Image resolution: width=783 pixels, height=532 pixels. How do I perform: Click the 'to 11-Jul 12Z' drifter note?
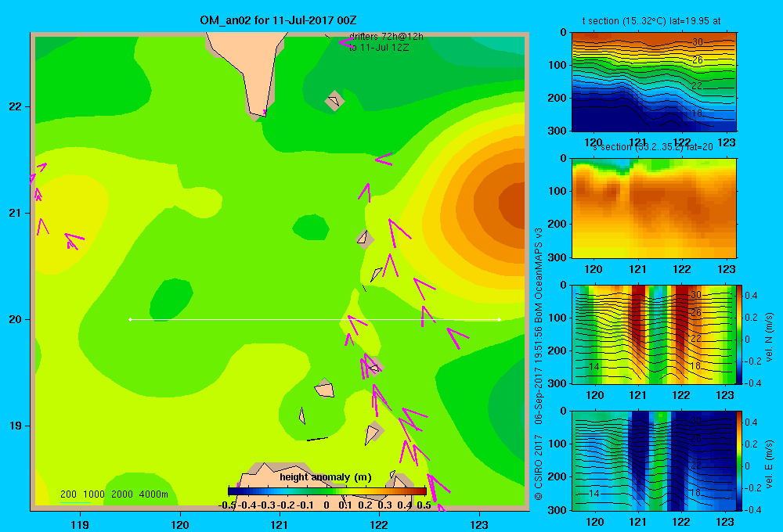click(x=379, y=48)
